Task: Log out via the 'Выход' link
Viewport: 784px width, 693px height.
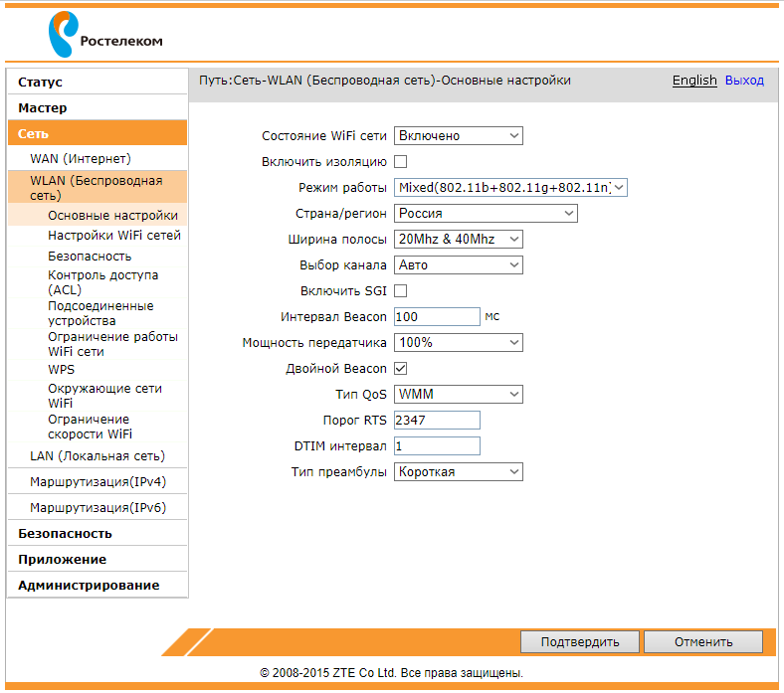Action: [744, 80]
